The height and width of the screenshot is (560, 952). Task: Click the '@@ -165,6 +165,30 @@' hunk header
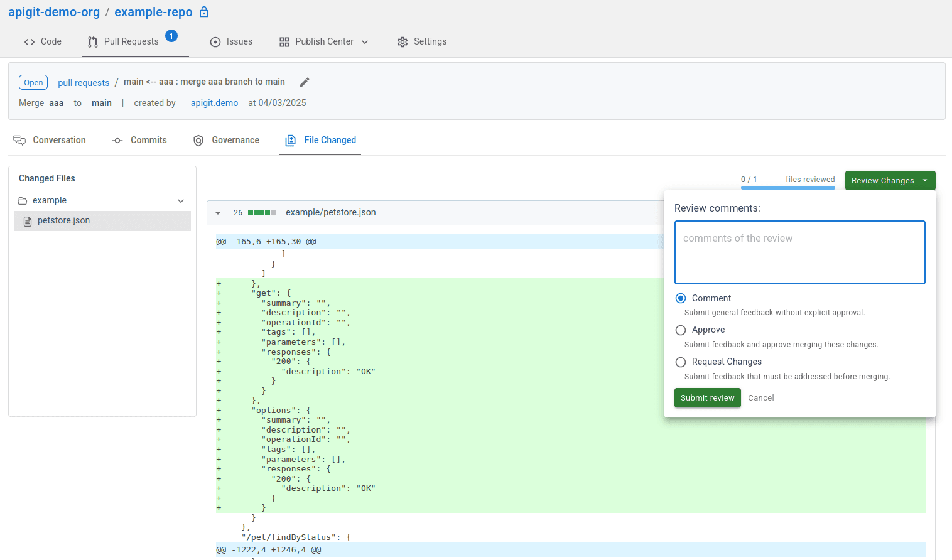coord(266,242)
